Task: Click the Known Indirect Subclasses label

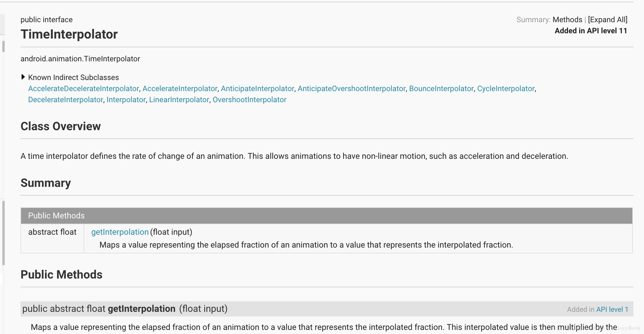Action: click(73, 77)
